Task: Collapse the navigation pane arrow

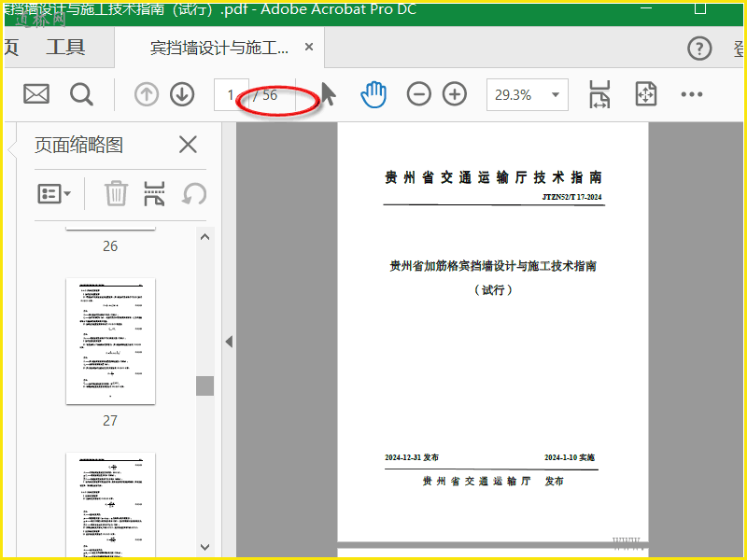Action: pos(229,342)
